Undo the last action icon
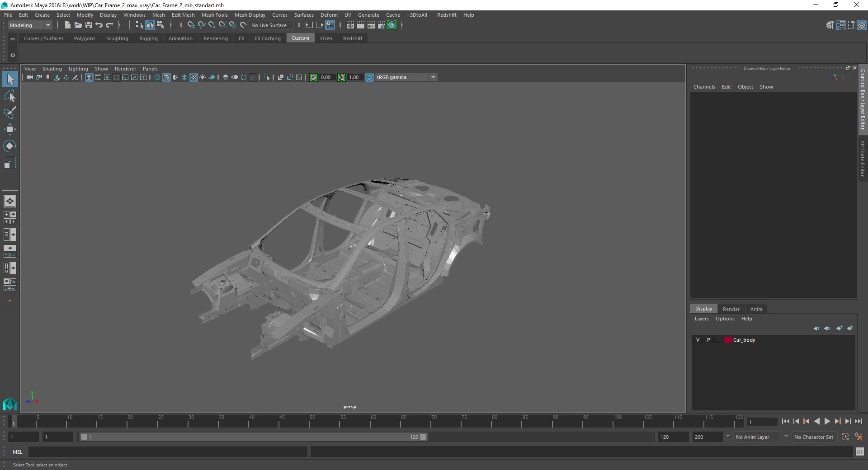Image resolution: width=868 pixels, height=470 pixels. coord(99,25)
